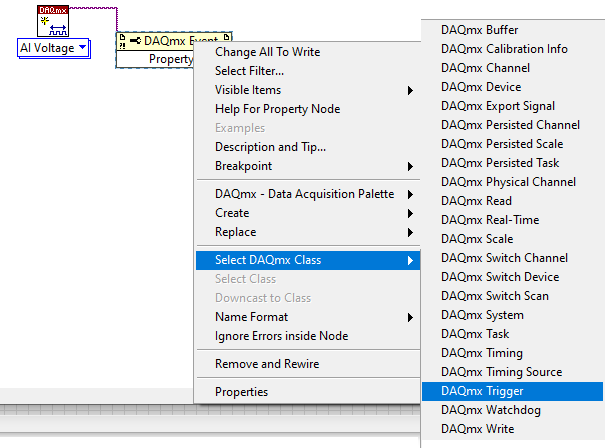Select DAQmx Calibration Info class
This screenshot has height=448, width=606.
(x=512, y=49)
